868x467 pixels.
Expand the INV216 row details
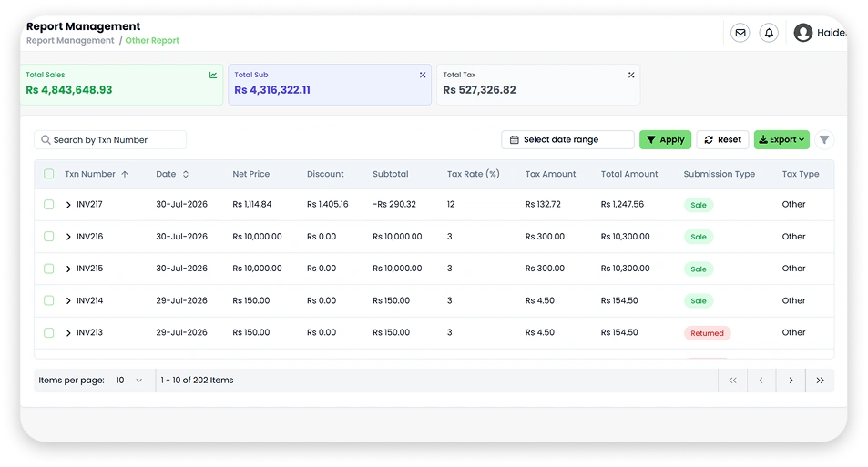pyautogui.click(x=68, y=237)
